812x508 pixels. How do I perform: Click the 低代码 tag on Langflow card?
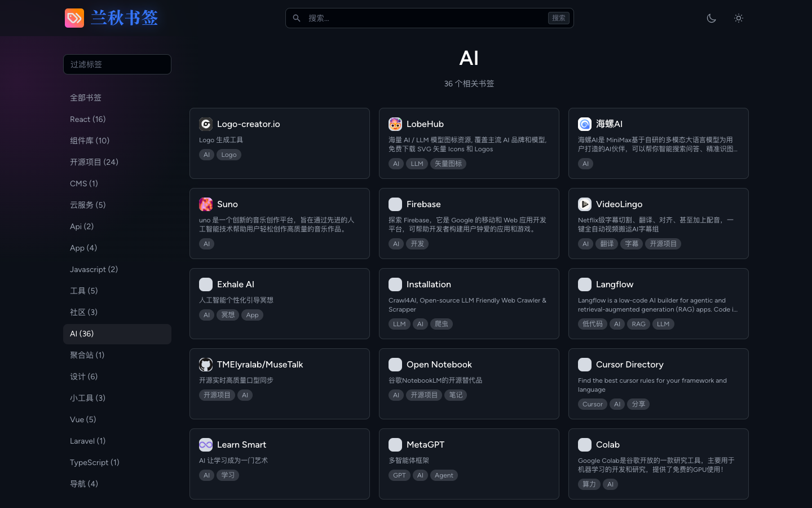pyautogui.click(x=593, y=324)
